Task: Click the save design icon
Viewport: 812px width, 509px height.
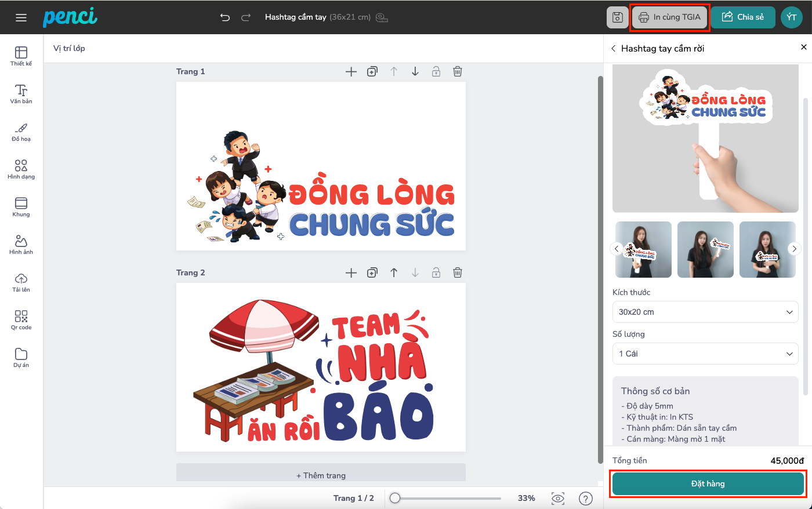Action: coord(618,17)
